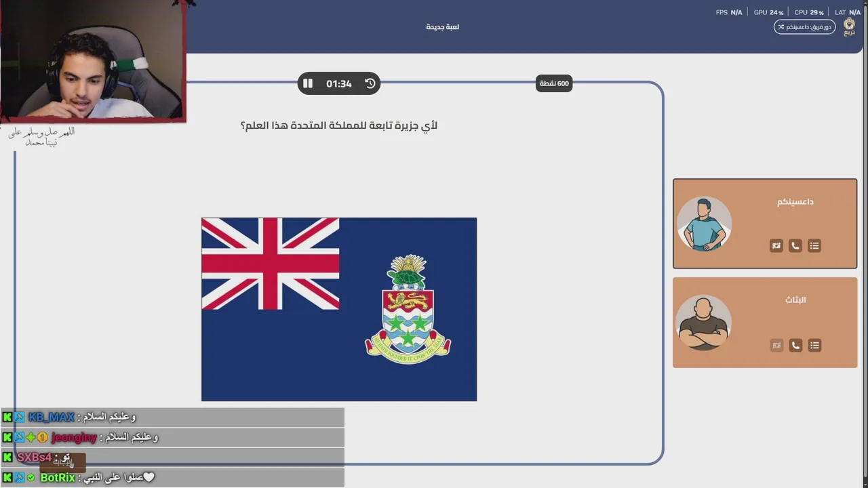Click the BotRix chat username

coord(58,478)
